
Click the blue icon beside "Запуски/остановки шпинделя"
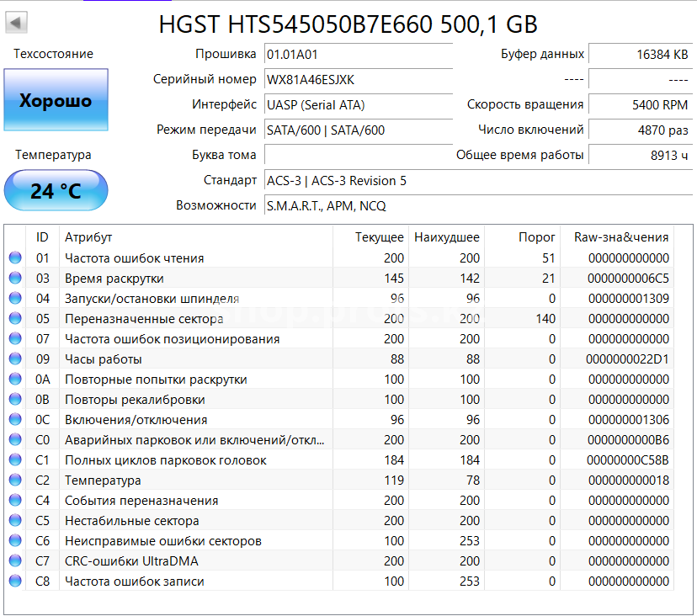coord(14,298)
